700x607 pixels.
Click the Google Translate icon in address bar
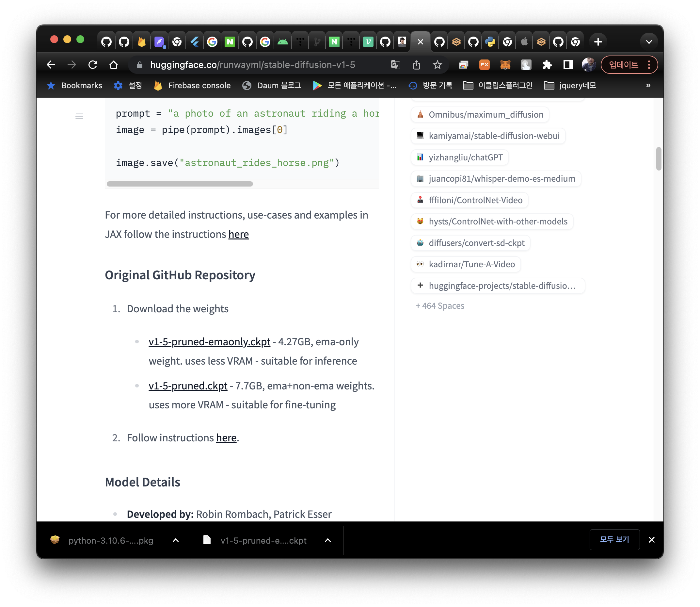[x=395, y=65]
